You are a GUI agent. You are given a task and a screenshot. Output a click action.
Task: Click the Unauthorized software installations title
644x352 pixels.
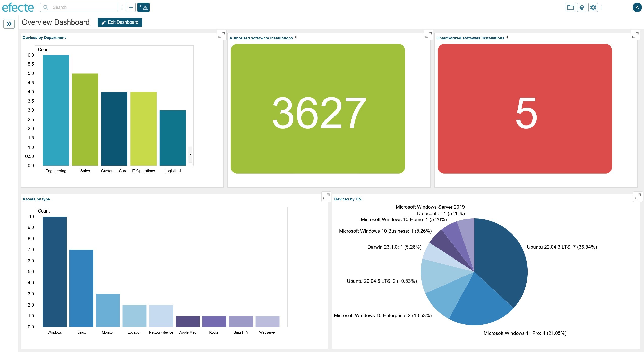470,38
